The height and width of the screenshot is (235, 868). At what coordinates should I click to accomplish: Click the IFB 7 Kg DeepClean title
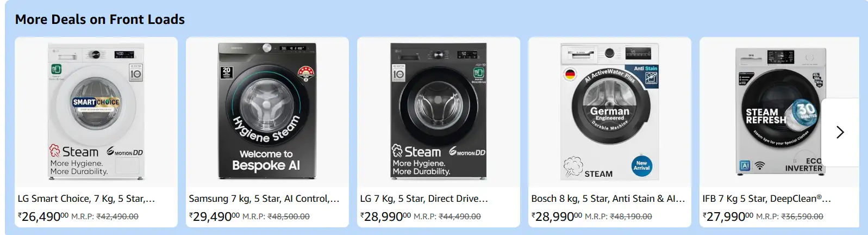click(766, 199)
